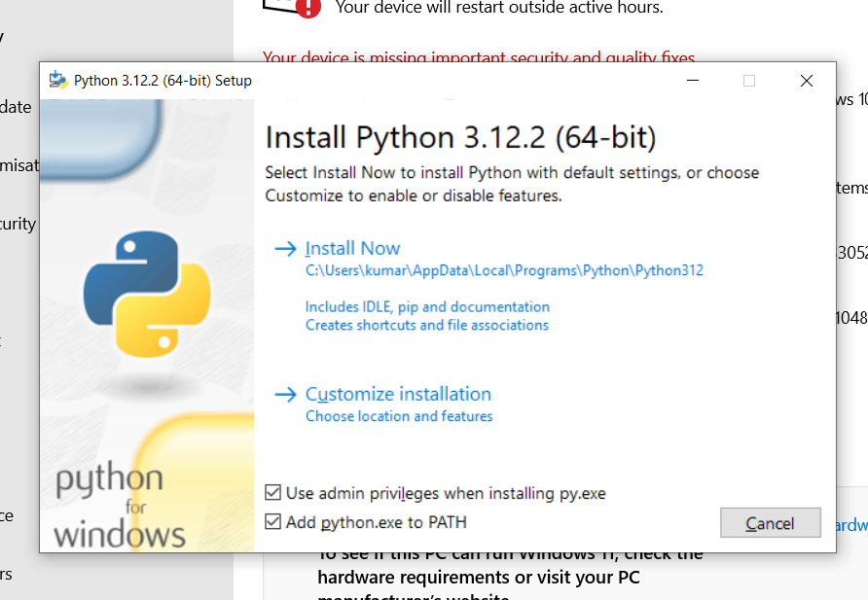The height and width of the screenshot is (600, 868).
Task: Click the Python Setup title bar icon
Action: tap(58, 81)
